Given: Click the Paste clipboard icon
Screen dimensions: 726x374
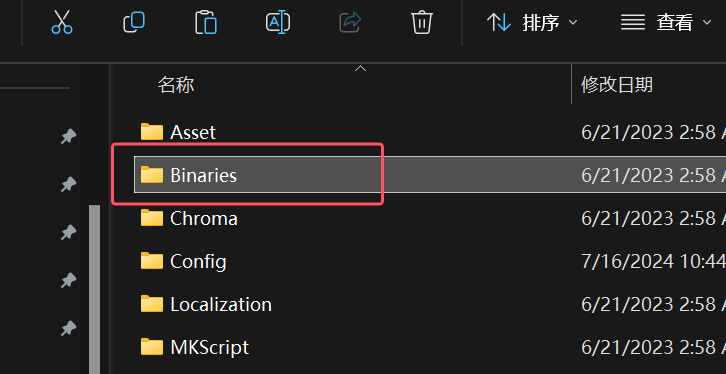Looking at the screenshot, I should (206, 22).
